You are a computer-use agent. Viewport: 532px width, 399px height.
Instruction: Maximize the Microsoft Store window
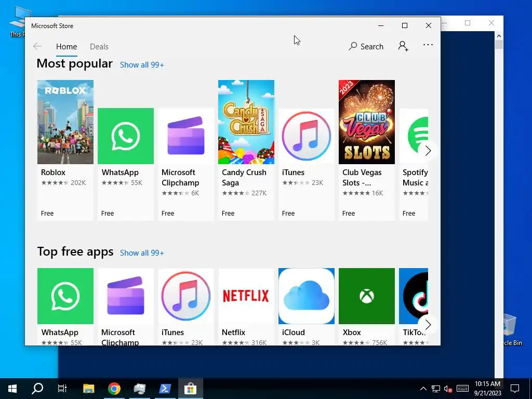[x=404, y=25]
